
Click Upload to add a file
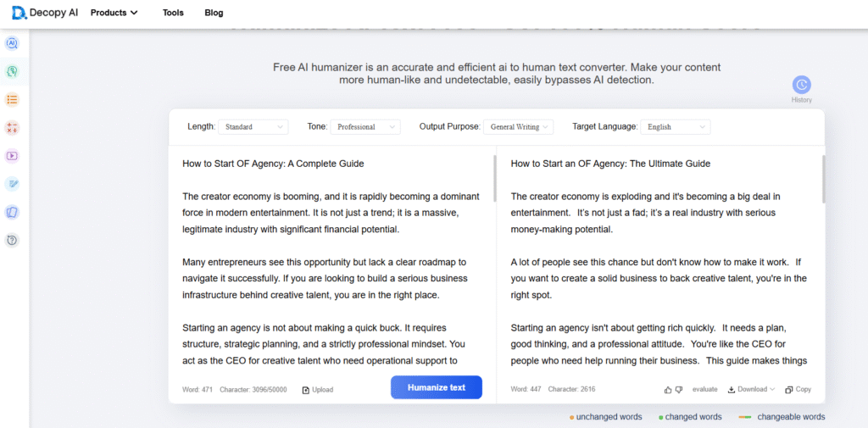tap(318, 390)
